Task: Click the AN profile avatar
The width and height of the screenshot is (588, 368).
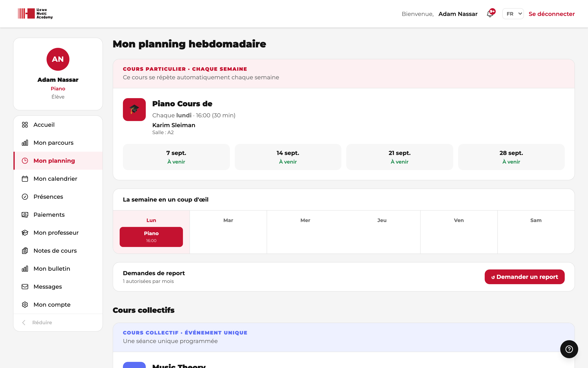Action: pyautogui.click(x=58, y=59)
